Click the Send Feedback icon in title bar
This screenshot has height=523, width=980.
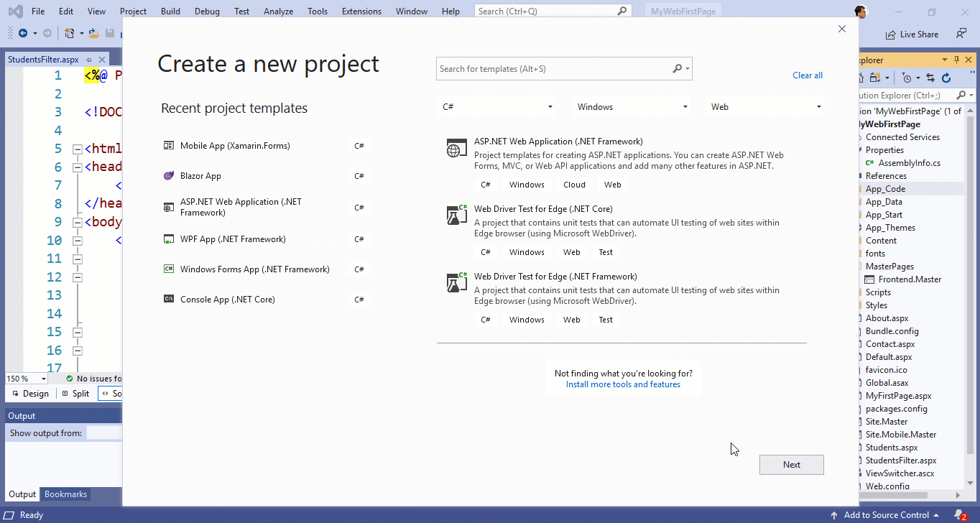coord(961,34)
